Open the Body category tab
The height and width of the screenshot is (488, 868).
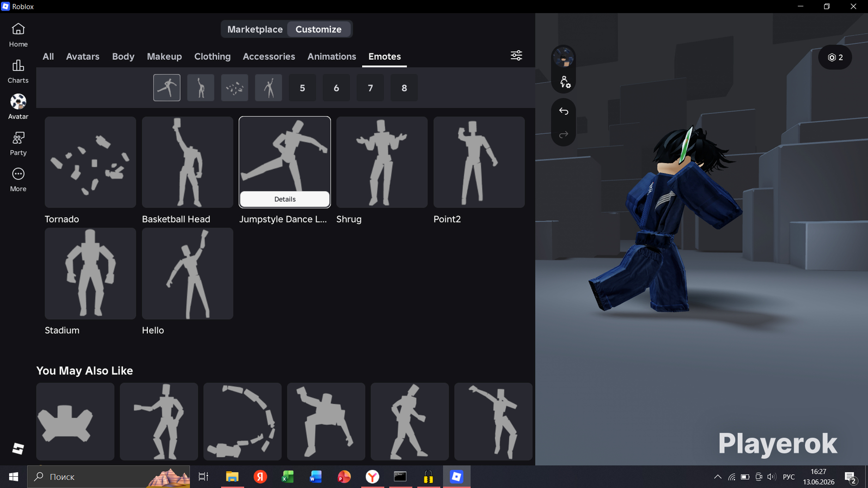pyautogui.click(x=123, y=57)
